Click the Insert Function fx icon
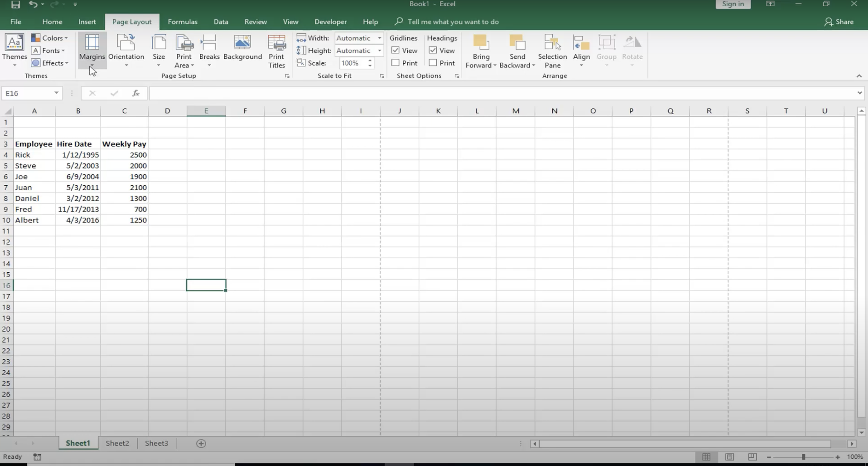Viewport: 868px width, 466px height. [136, 93]
